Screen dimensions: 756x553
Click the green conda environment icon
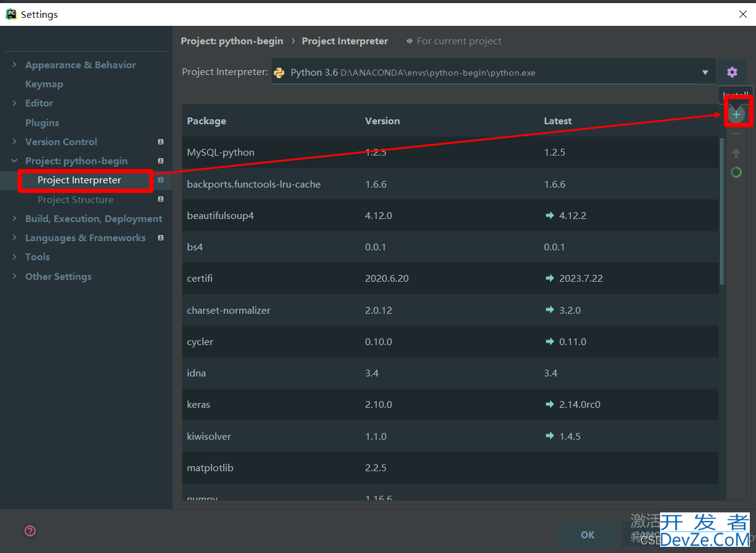pos(736,172)
